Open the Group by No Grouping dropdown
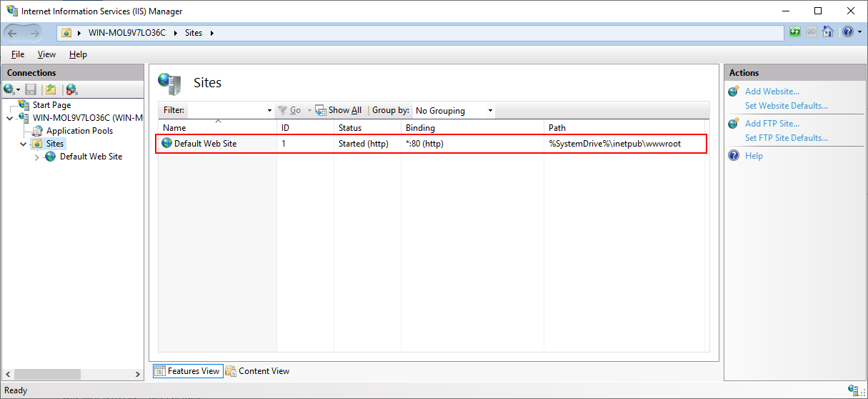Screen dimensions: 868x399 pyautogui.click(x=454, y=111)
